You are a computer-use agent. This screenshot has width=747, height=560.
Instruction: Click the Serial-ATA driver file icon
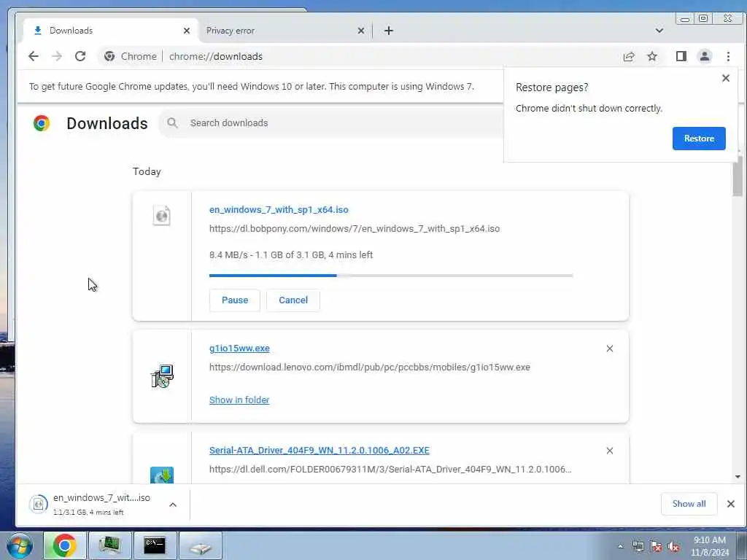pyautogui.click(x=162, y=475)
